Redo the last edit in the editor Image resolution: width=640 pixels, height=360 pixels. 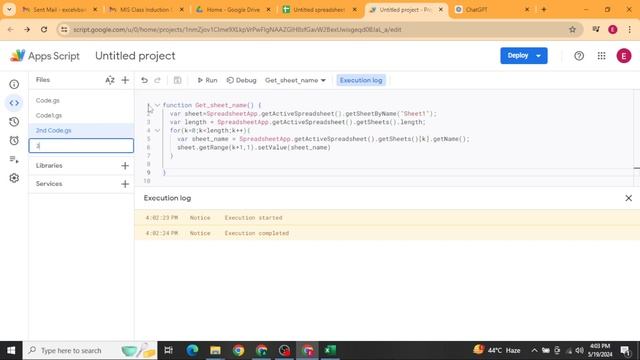(x=158, y=80)
